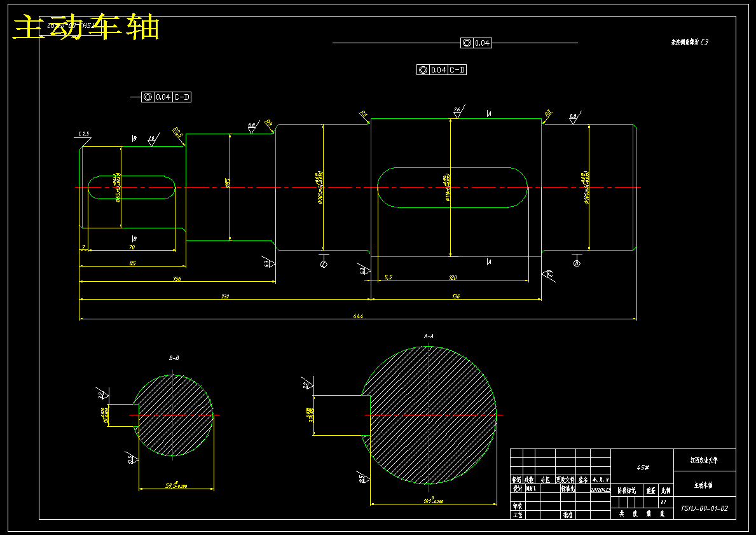Click the 签名 header cell
Viewport: 756px width, 535px height.
[x=583, y=480]
